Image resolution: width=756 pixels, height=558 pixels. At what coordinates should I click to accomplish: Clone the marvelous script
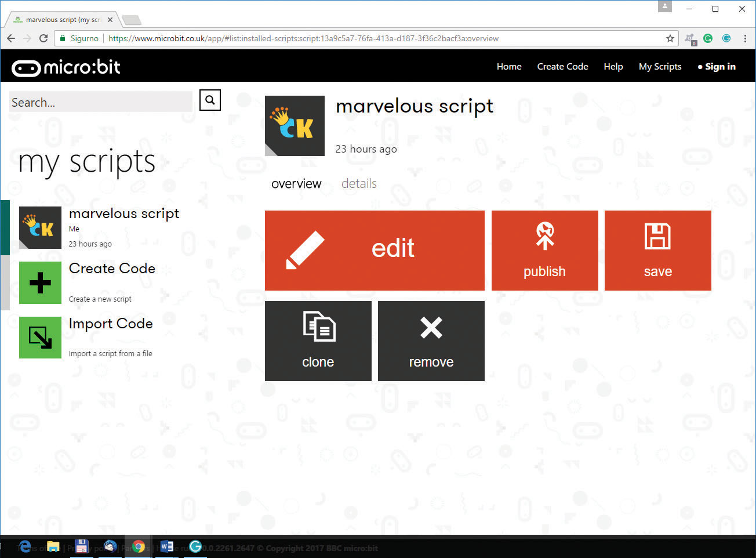pyautogui.click(x=318, y=340)
